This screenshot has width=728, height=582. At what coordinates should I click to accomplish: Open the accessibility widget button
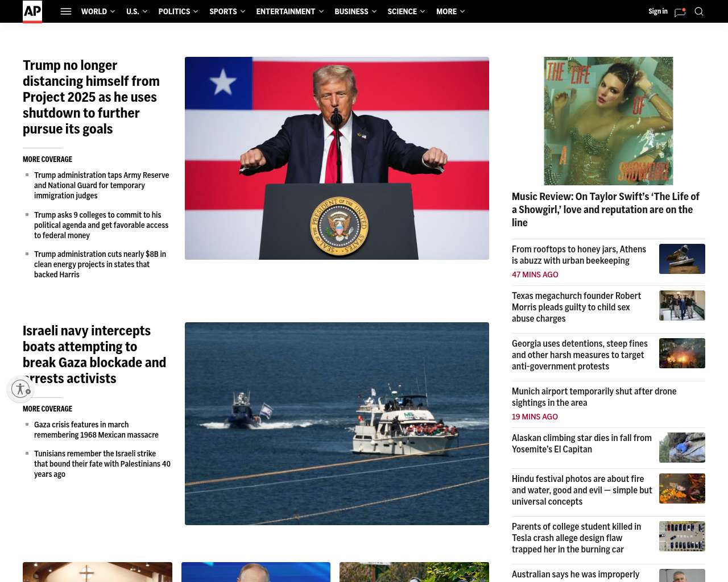tap(20, 389)
